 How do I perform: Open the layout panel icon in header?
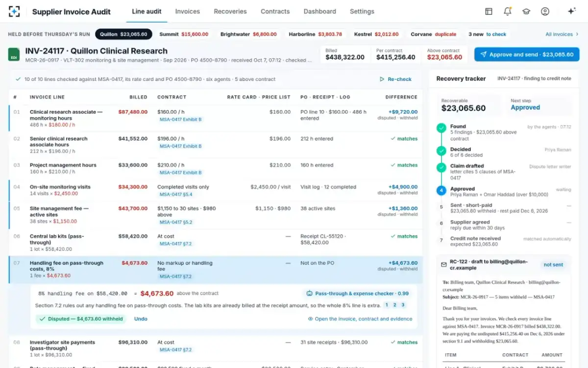pyautogui.click(x=489, y=11)
